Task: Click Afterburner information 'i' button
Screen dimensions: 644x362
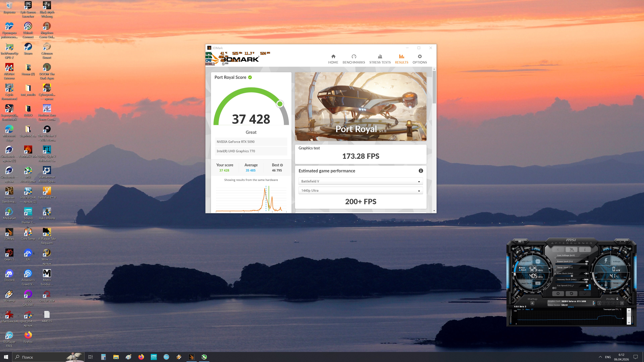Action: (585, 250)
